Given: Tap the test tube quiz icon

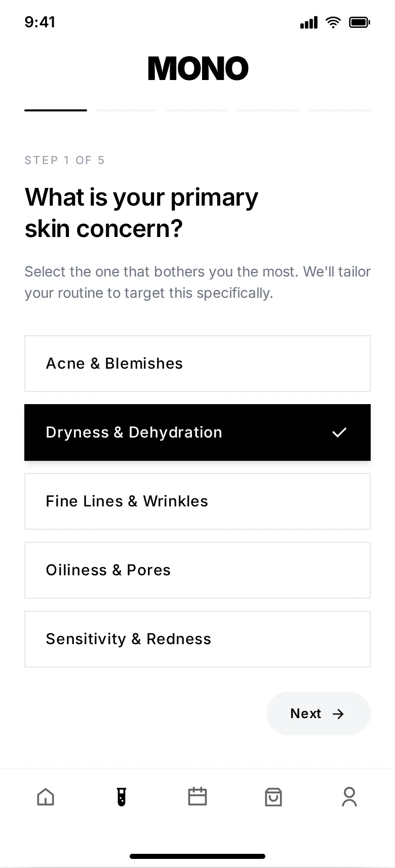Looking at the screenshot, I should [x=122, y=797].
